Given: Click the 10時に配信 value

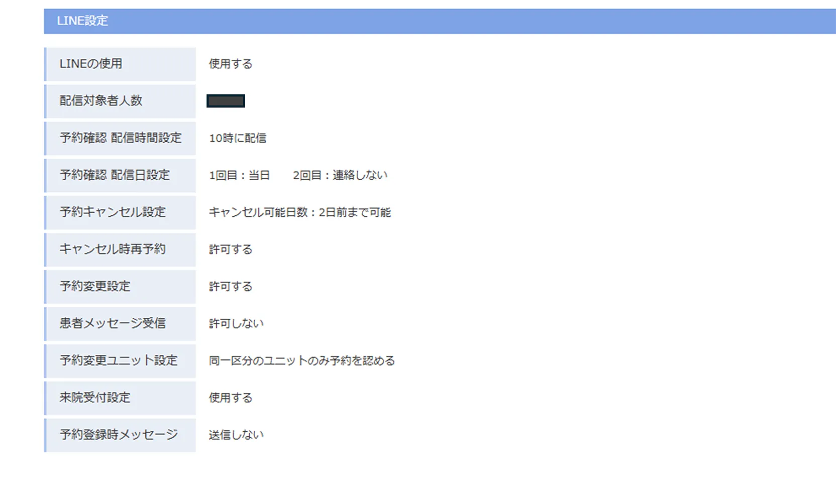Looking at the screenshot, I should pos(238,138).
